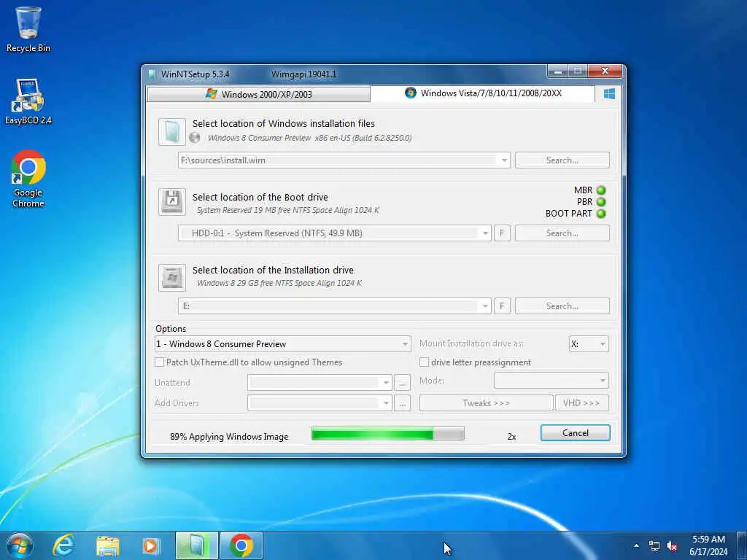Browse for drivers folder with ... button
Viewport: 747px width, 560px height.
tap(402, 402)
